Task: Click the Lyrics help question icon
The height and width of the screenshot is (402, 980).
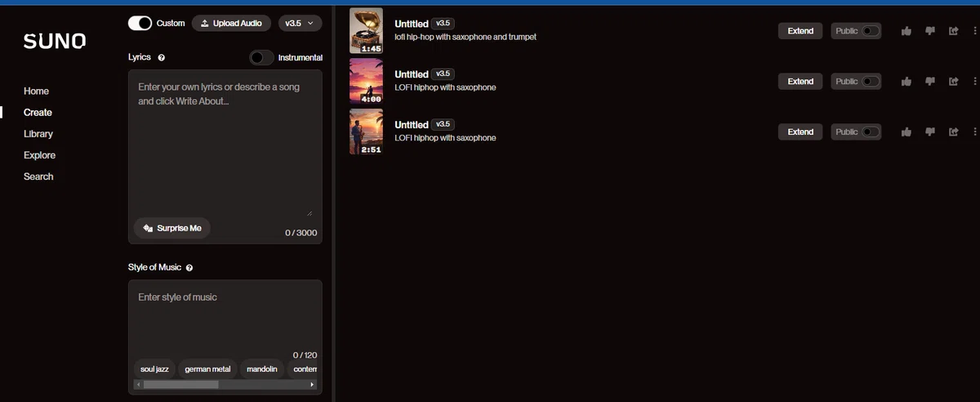Action: click(161, 58)
